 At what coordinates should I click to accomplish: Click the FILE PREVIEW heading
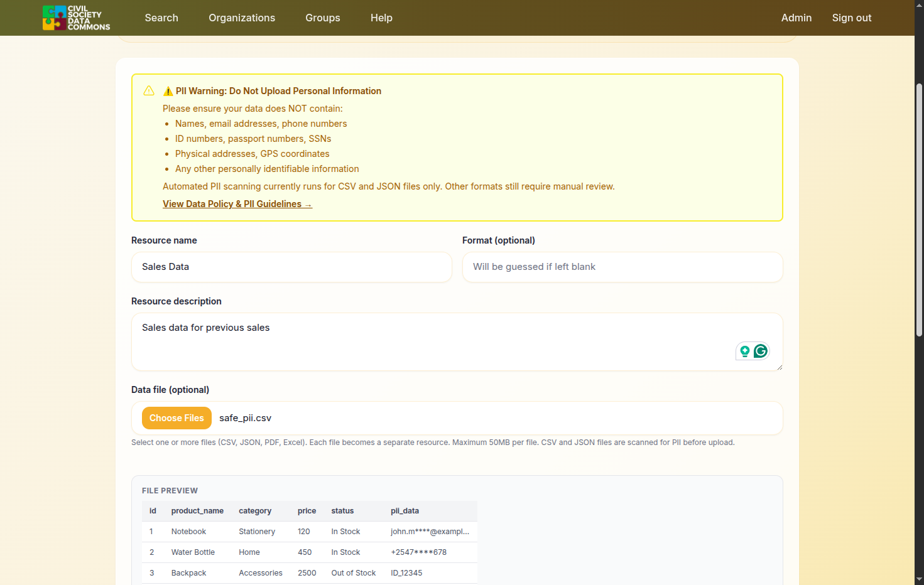[170, 491]
